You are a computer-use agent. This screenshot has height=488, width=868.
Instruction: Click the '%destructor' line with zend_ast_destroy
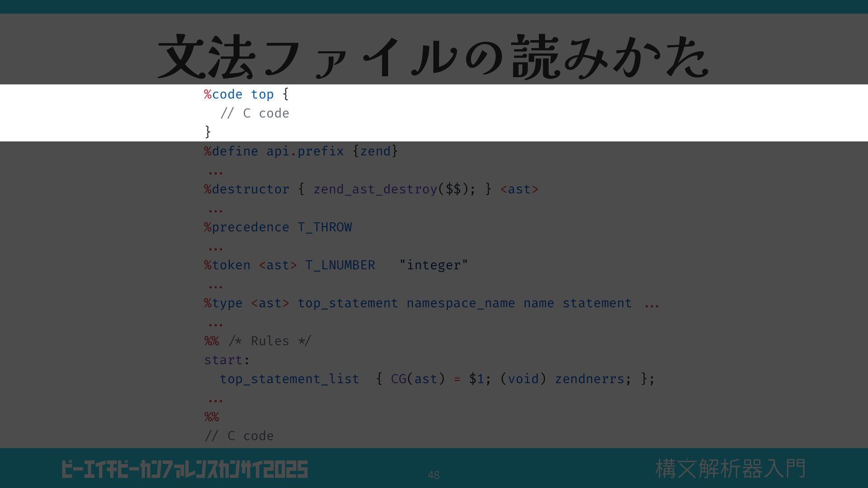tap(371, 189)
